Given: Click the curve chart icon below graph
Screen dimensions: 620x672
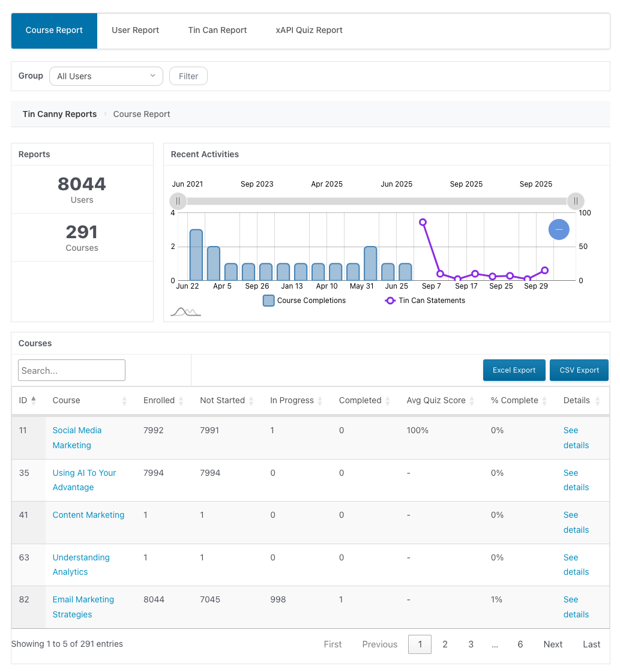Looking at the screenshot, I should tap(185, 311).
